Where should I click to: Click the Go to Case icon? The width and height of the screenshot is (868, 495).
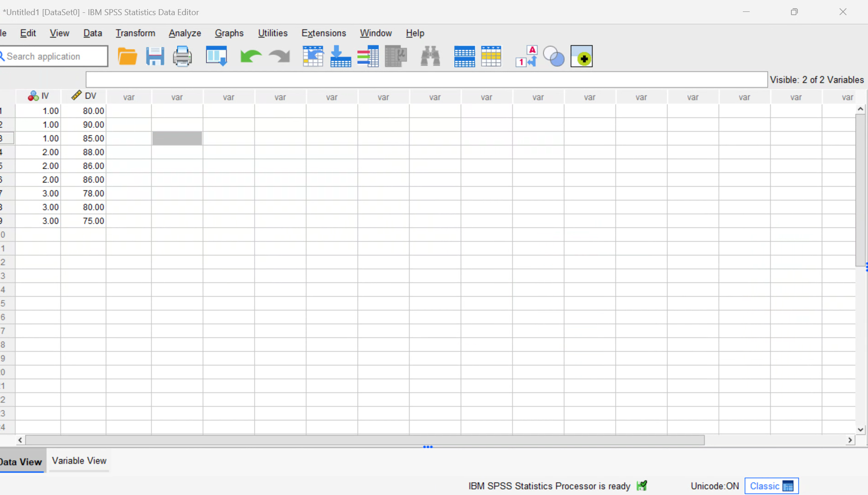click(x=313, y=56)
